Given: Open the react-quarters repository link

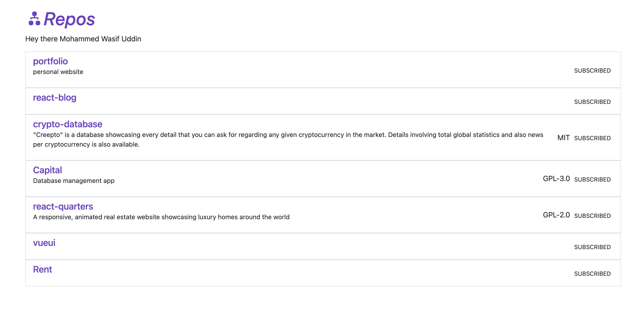Looking at the screenshot, I should (63, 206).
